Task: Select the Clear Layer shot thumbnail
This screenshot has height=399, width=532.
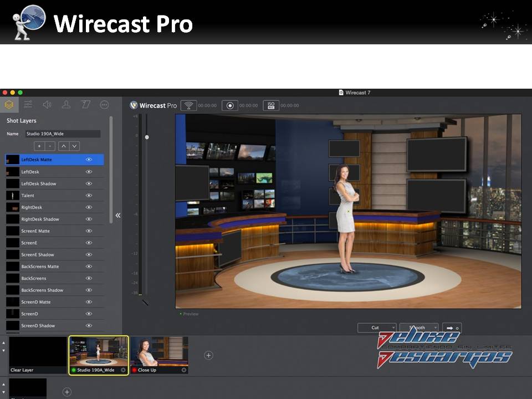Action: pyautogui.click(x=38, y=355)
